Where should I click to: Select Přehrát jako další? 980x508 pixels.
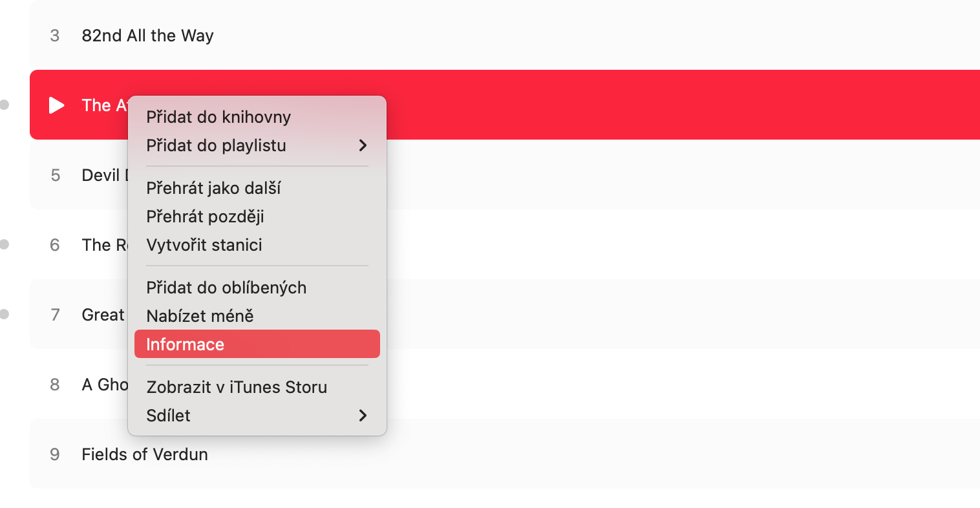pyautogui.click(x=213, y=188)
